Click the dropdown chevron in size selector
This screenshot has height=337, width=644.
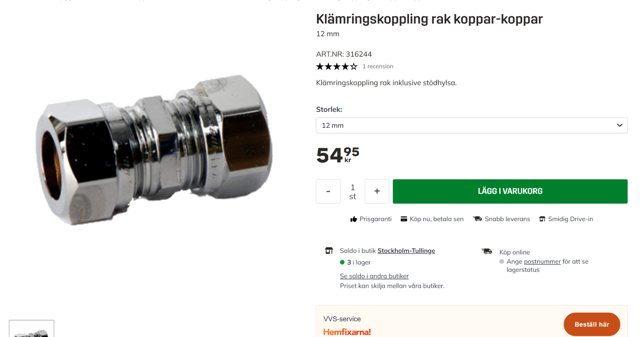click(619, 125)
